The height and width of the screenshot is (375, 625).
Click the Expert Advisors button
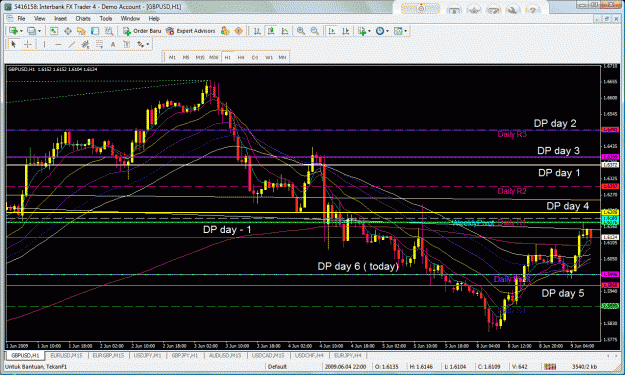tap(191, 31)
